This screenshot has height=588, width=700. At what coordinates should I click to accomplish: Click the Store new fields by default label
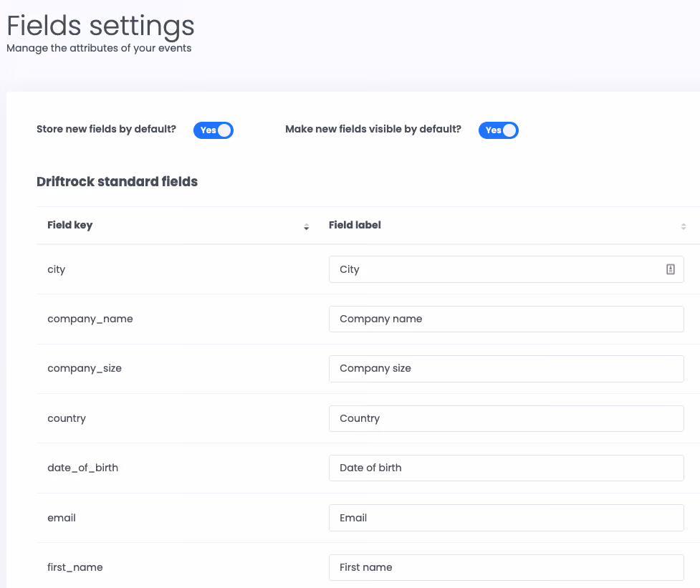point(106,130)
